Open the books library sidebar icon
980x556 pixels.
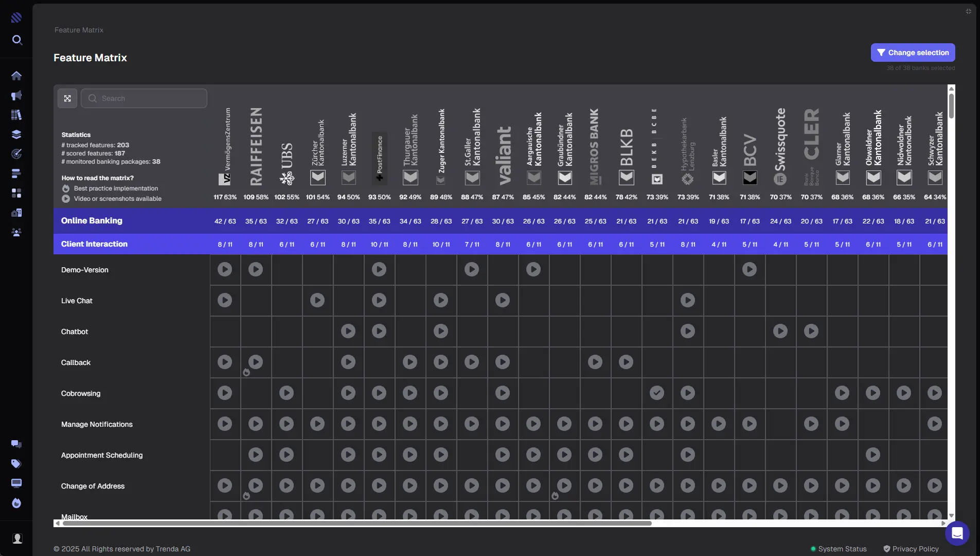[16, 115]
